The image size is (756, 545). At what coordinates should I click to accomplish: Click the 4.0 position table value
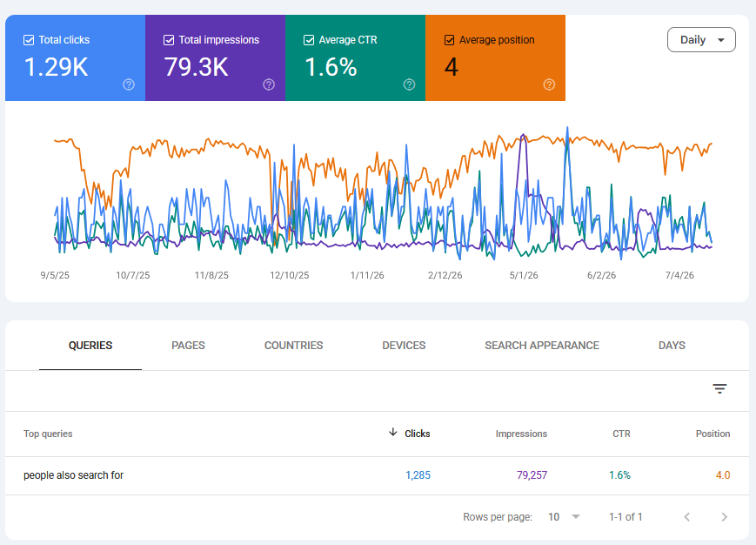click(723, 475)
